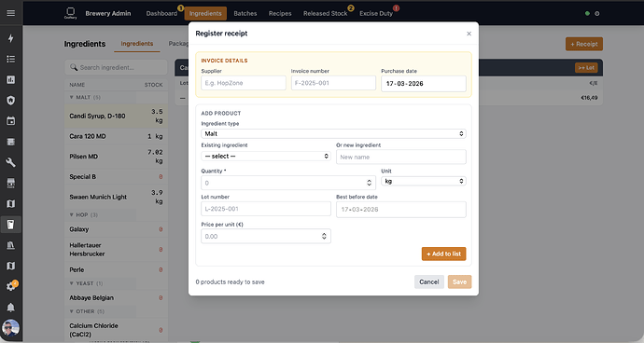Screen dimensions: 644x343
Task: Click the + Lot button
Action: point(586,68)
